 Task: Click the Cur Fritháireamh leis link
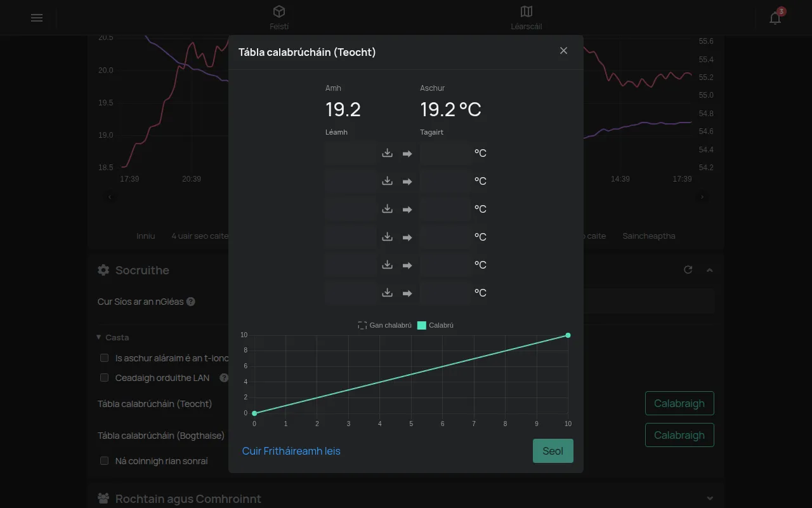(x=291, y=451)
